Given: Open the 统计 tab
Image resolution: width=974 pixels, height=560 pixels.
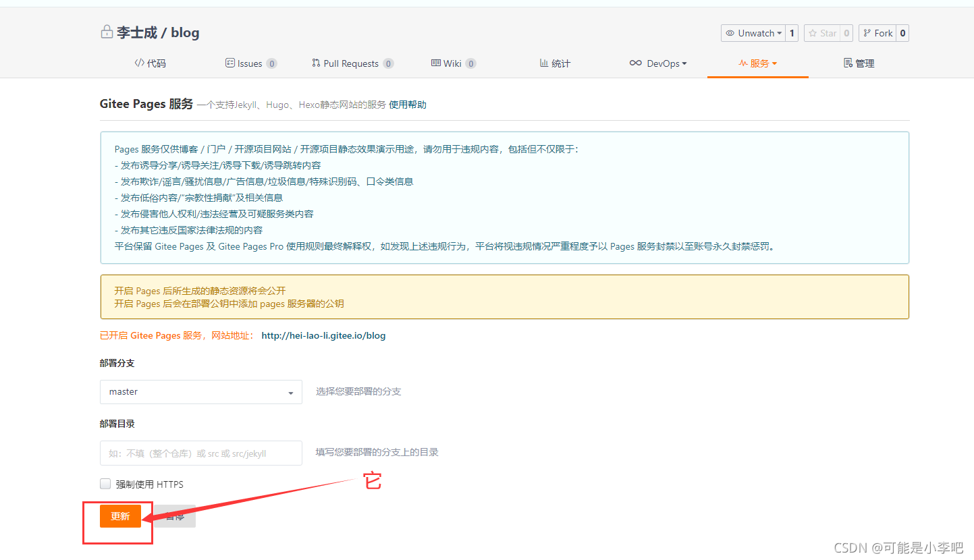Looking at the screenshot, I should click(556, 63).
